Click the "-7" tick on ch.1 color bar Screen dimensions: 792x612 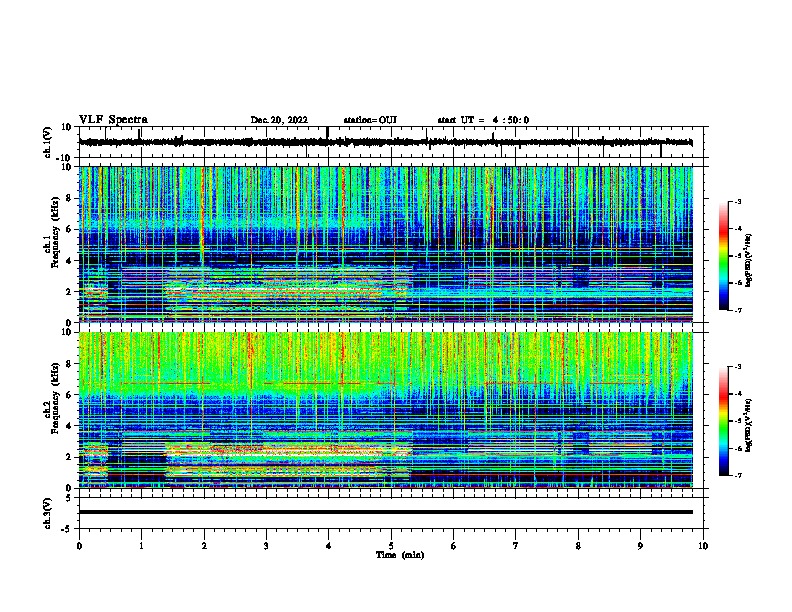pos(738,310)
